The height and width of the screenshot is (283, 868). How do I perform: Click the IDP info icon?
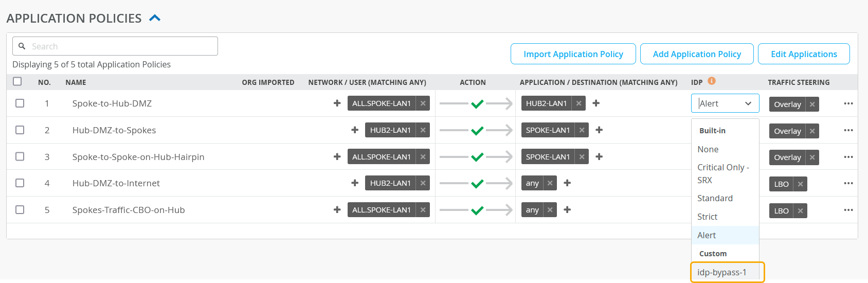(712, 81)
